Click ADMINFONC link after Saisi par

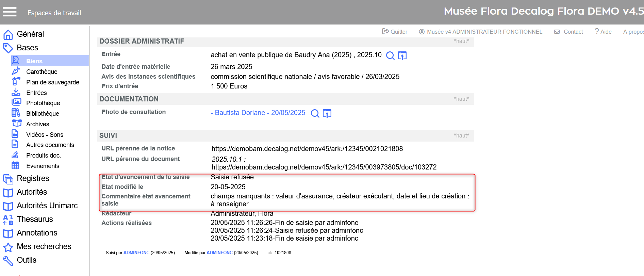(x=136, y=253)
